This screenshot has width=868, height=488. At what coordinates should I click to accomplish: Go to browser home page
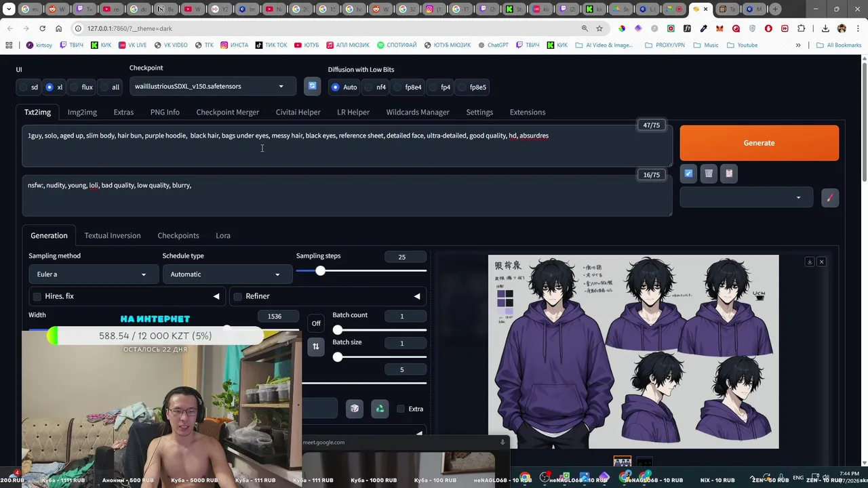pos(58,28)
